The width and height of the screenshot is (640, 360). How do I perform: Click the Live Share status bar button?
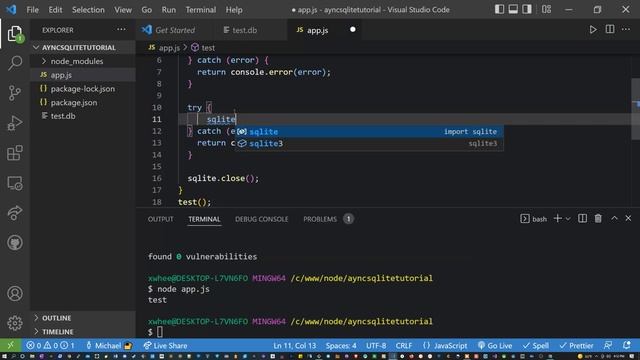click(x=165, y=346)
